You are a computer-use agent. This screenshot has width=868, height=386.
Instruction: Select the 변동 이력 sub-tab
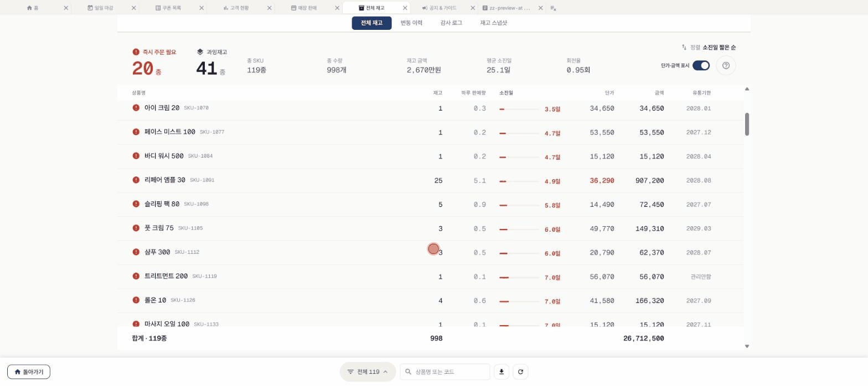pyautogui.click(x=411, y=23)
